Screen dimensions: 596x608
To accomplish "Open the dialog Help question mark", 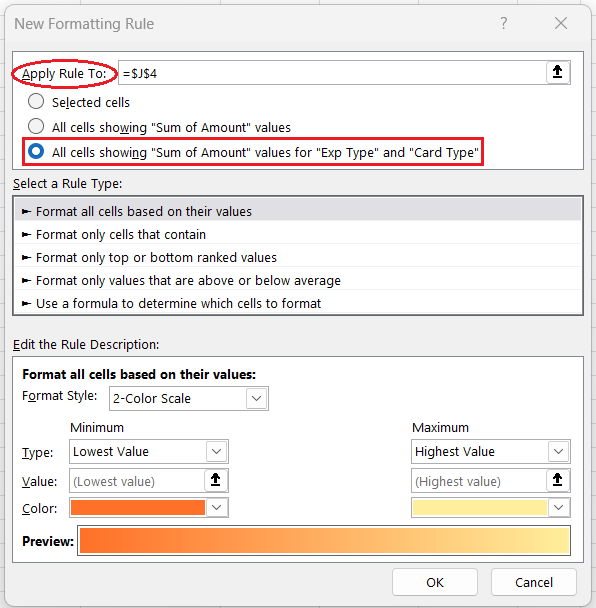I will coord(503,23).
